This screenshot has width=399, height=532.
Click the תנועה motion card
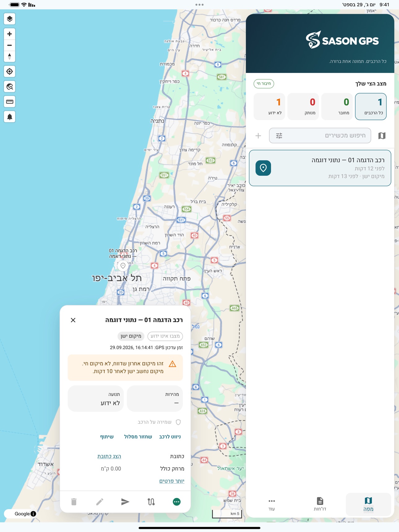(96, 399)
